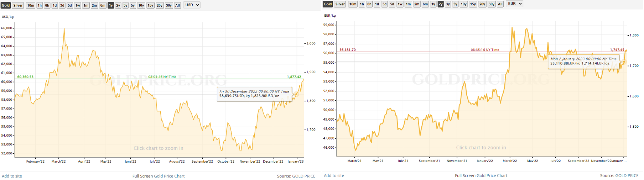Screen dimensions: 644x180
Task: Open Gold Price Chart link under EUR chart
Action: (492, 175)
